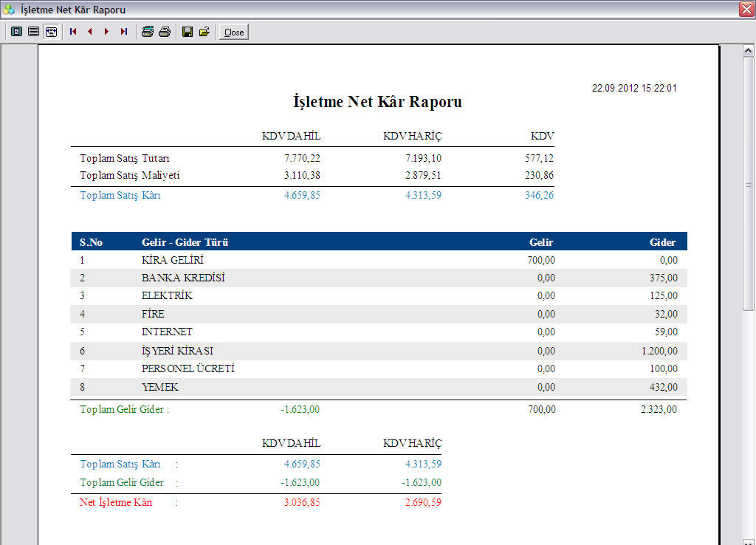Image resolution: width=756 pixels, height=545 pixels.
Task: Jump to the last page of report
Action: (x=124, y=32)
